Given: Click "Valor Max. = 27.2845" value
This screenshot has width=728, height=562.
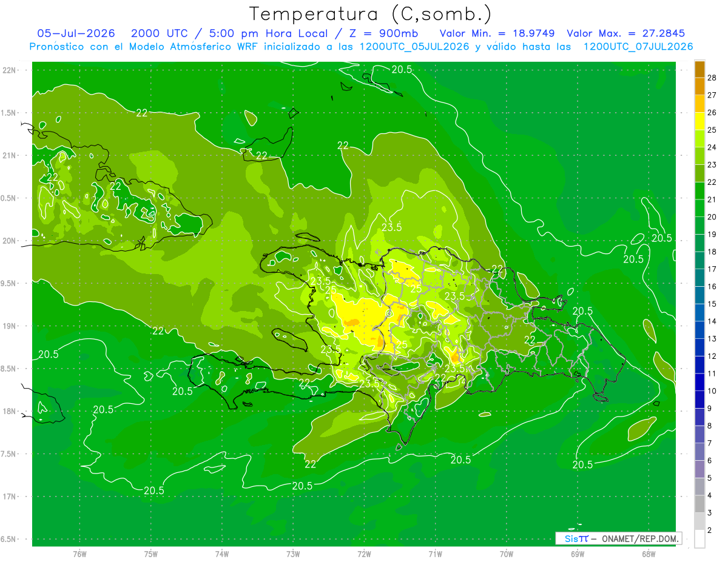Looking at the screenshot, I should [x=625, y=33].
